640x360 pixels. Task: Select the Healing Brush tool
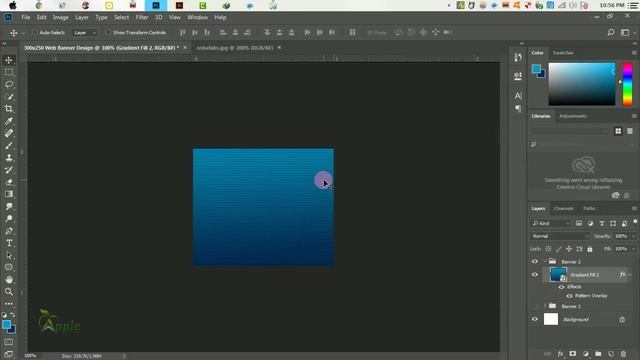click(9, 133)
